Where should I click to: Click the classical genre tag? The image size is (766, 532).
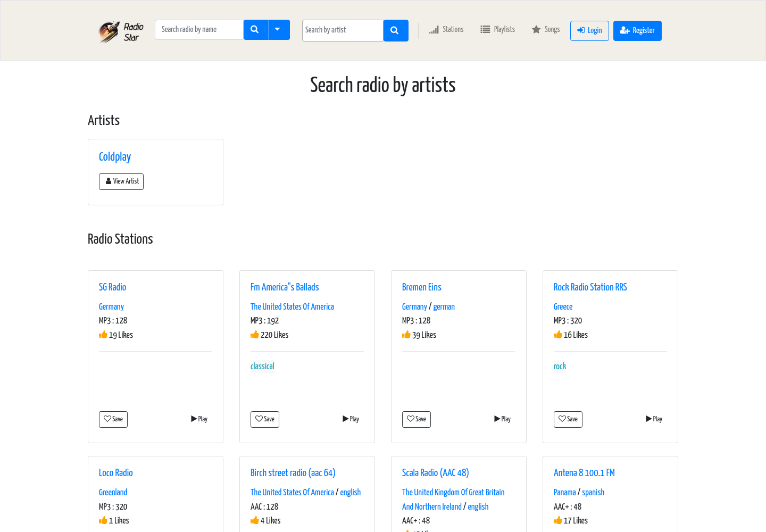(262, 366)
